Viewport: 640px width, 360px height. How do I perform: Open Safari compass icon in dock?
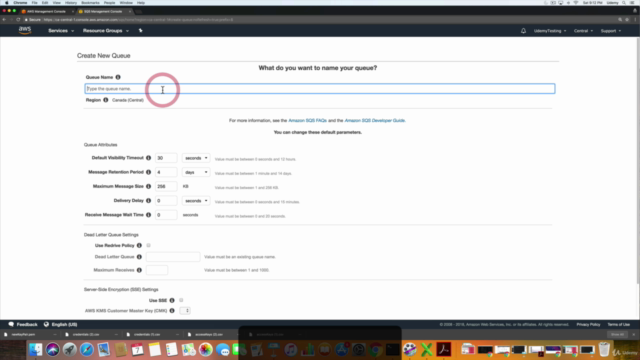(87, 350)
